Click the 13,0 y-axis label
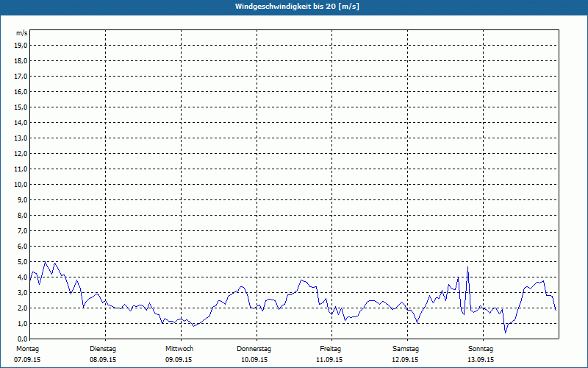This screenshot has height=368, width=588. [x=21, y=138]
